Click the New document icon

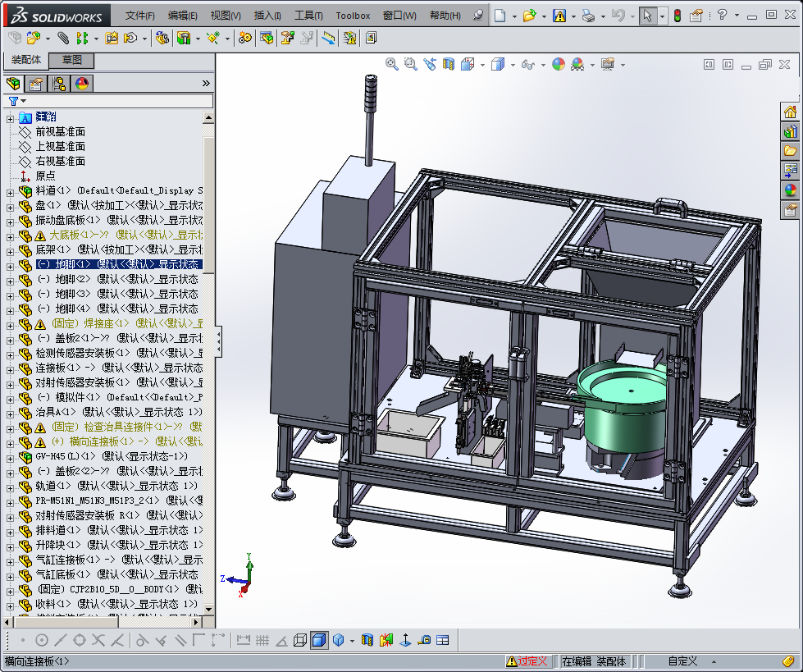point(500,15)
